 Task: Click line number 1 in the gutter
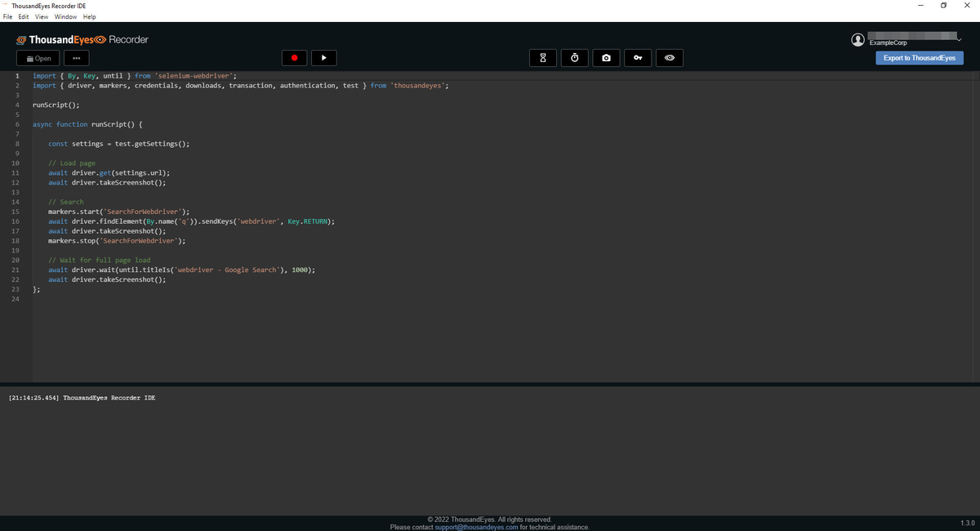point(17,76)
